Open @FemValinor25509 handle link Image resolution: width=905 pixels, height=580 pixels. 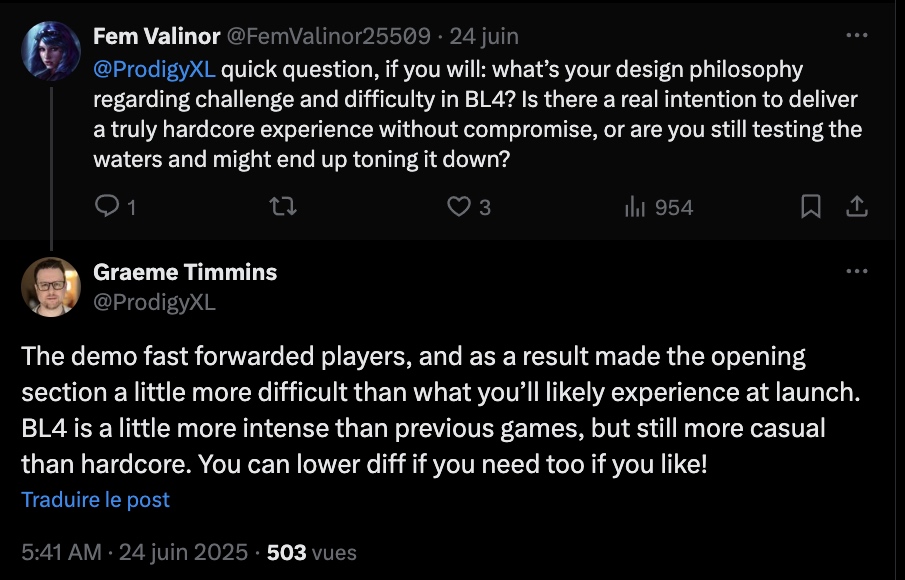coord(328,36)
